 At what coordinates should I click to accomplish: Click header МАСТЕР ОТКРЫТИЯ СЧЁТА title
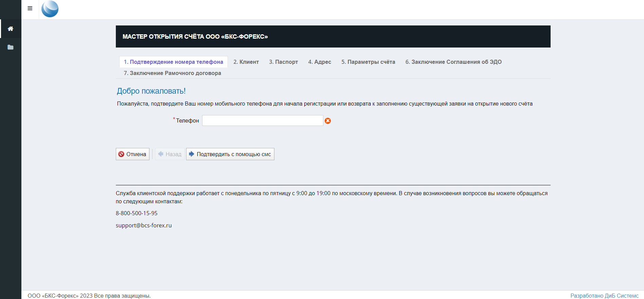(x=195, y=37)
